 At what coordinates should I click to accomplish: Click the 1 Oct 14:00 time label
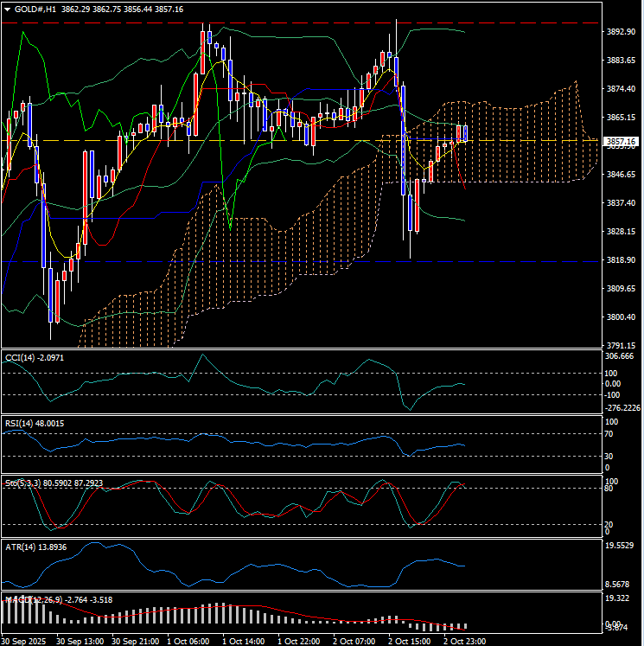coord(243,641)
